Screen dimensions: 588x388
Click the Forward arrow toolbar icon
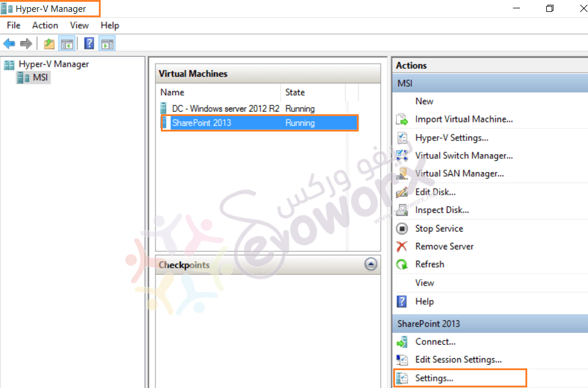click(26, 44)
